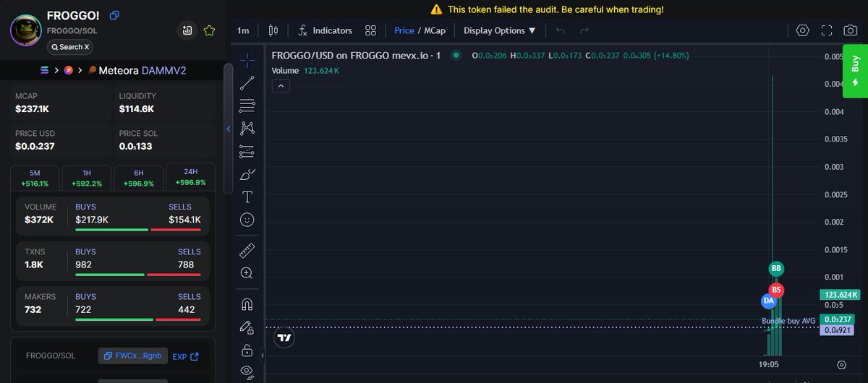Click the green Buy side button
The width and height of the screenshot is (868, 383).
(855, 71)
